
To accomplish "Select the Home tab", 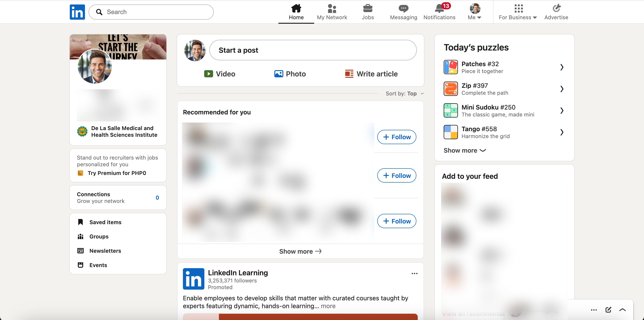I will (296, 12).
